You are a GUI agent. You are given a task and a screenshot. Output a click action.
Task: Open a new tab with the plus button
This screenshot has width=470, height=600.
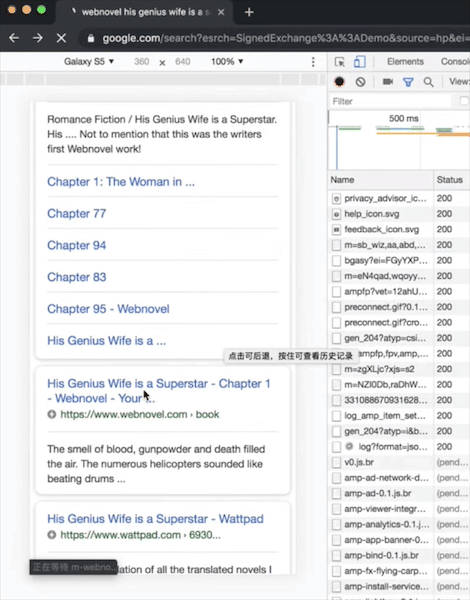(x=249, y=12)
